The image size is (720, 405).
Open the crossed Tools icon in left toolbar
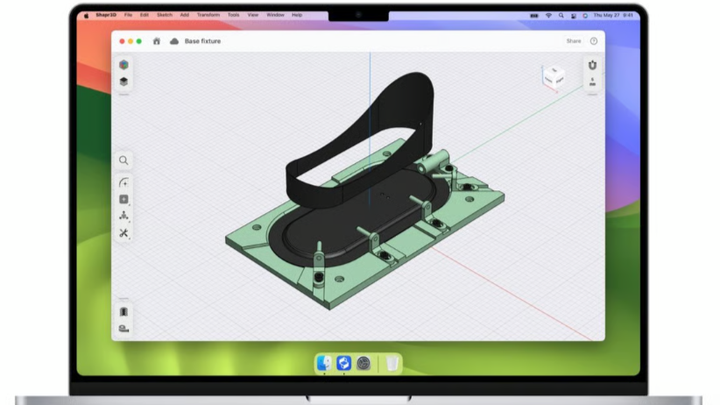click(x=124, y=233)
